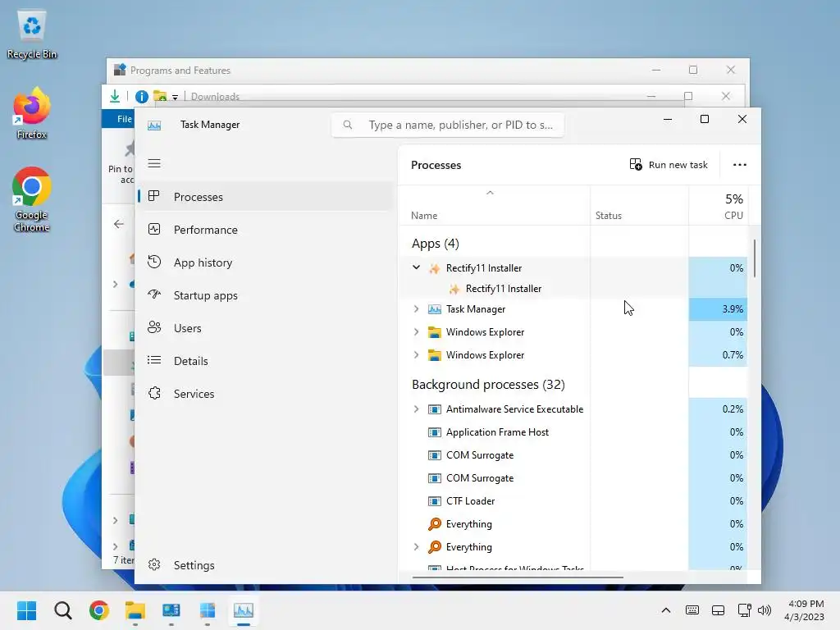Click the horizontal scrollbar under process list
Image resolution: width=840 pixels, height=630 pixels.
tap(518, 577)
